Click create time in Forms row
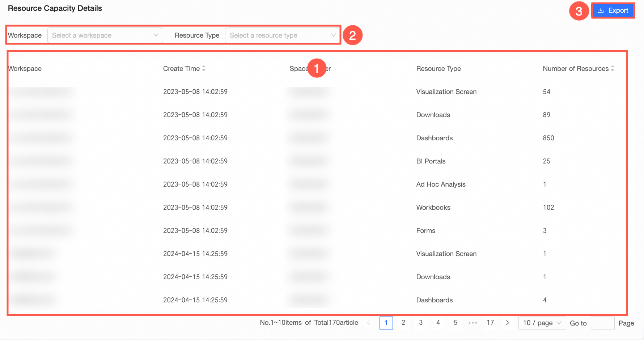 [x=195, y=231]
